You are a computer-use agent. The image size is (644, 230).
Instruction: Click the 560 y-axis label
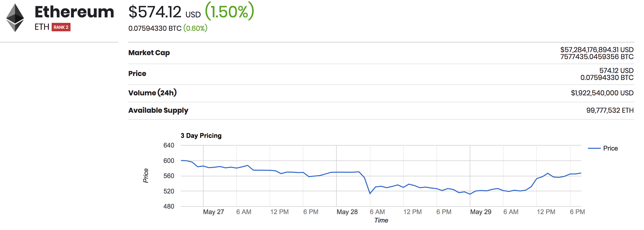169,176
